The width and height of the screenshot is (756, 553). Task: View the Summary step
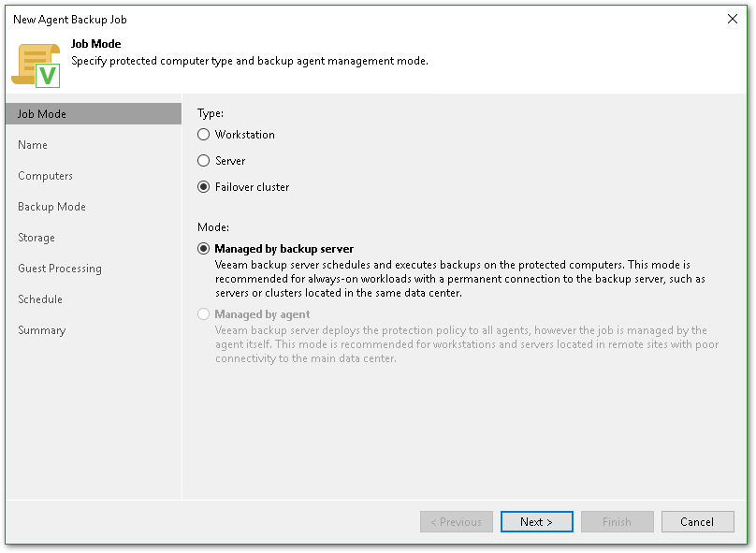click(42, 330)
